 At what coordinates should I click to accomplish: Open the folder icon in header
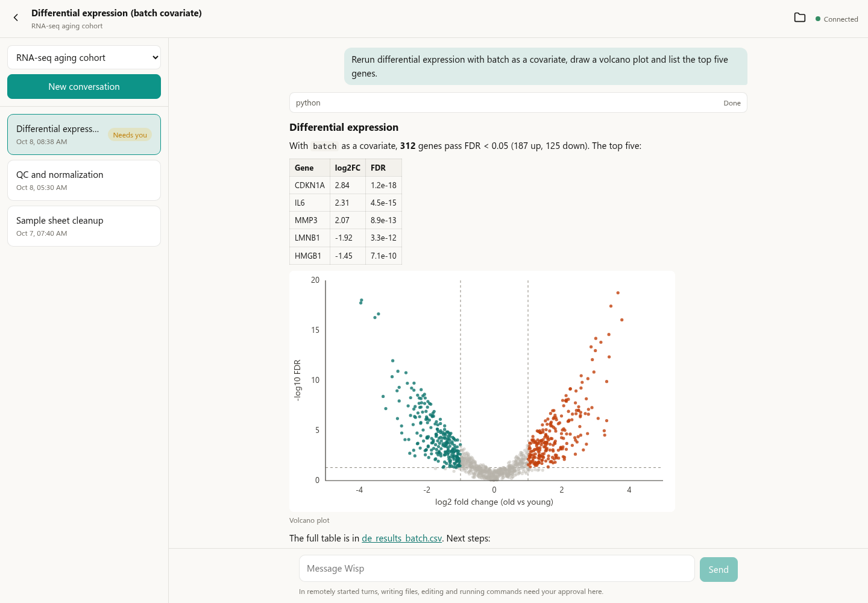pos(800,17)
